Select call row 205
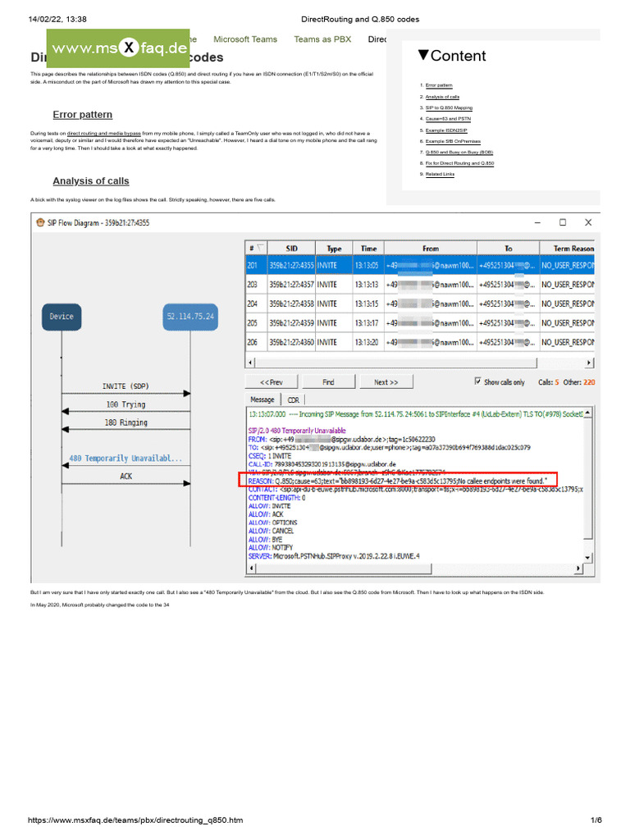The image size is (630, 840). point(420,323)
